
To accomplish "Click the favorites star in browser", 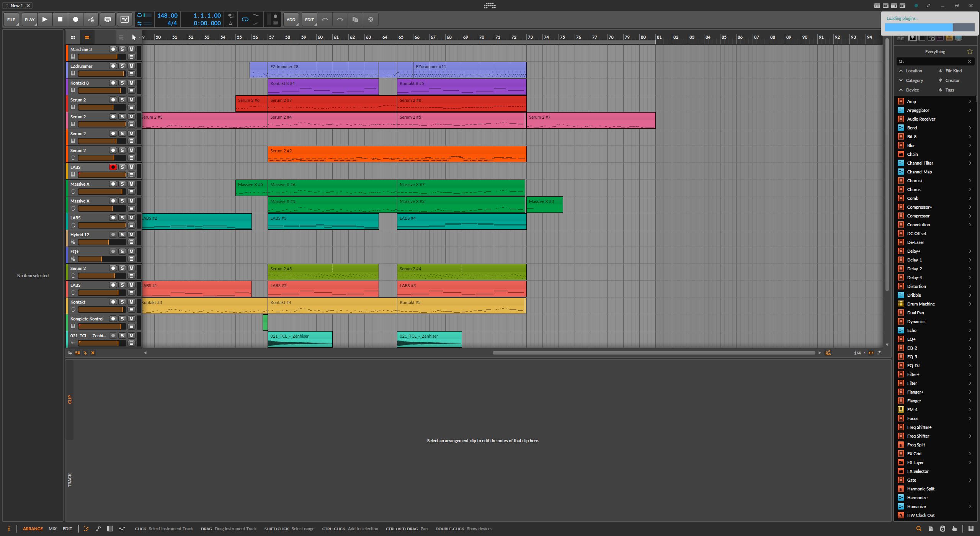I will pos(970,51).
